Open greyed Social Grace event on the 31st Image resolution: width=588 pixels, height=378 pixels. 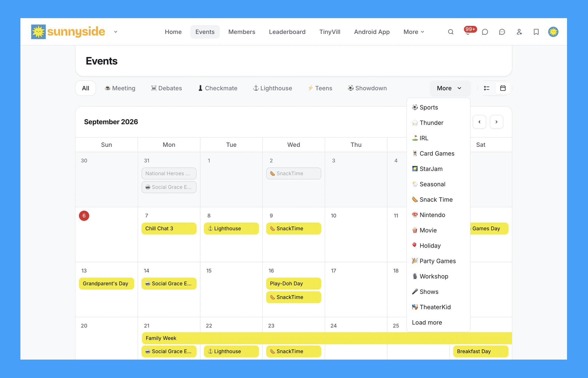pos(169,187)
